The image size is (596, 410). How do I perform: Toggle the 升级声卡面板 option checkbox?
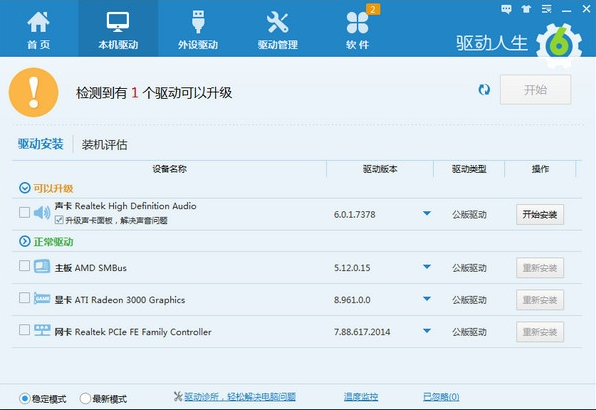(x=59, y=220)
